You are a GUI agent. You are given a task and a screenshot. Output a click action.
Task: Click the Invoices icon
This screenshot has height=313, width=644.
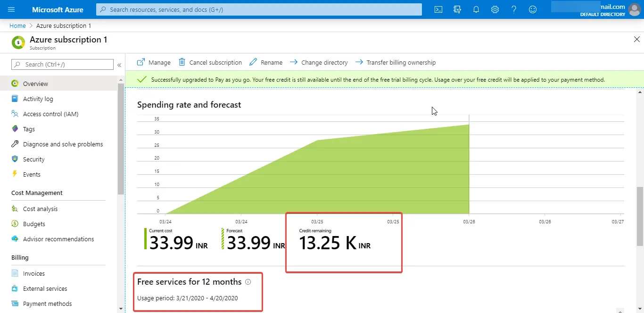pyautogui.click(x=15, y=273)
